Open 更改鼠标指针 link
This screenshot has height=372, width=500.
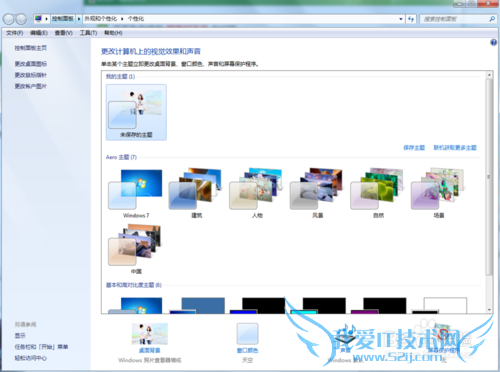(x=31, y=75)
